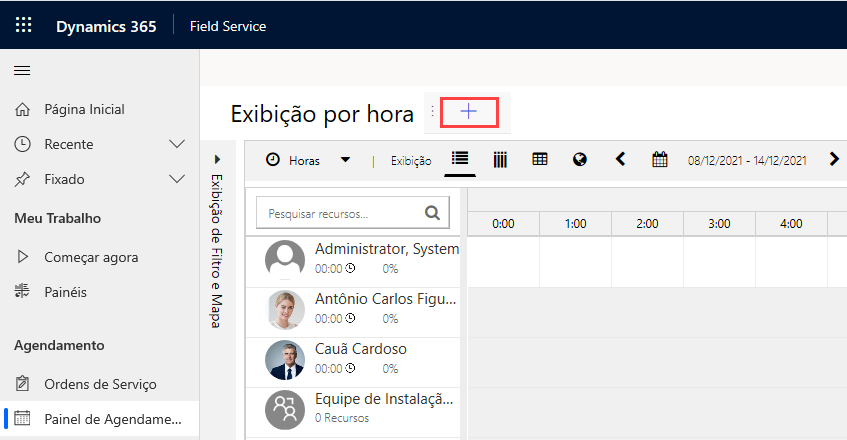Click the Painel de Agendamento calendar icon
The height and width of the screenshot is (440, 847).
point(22,418)
